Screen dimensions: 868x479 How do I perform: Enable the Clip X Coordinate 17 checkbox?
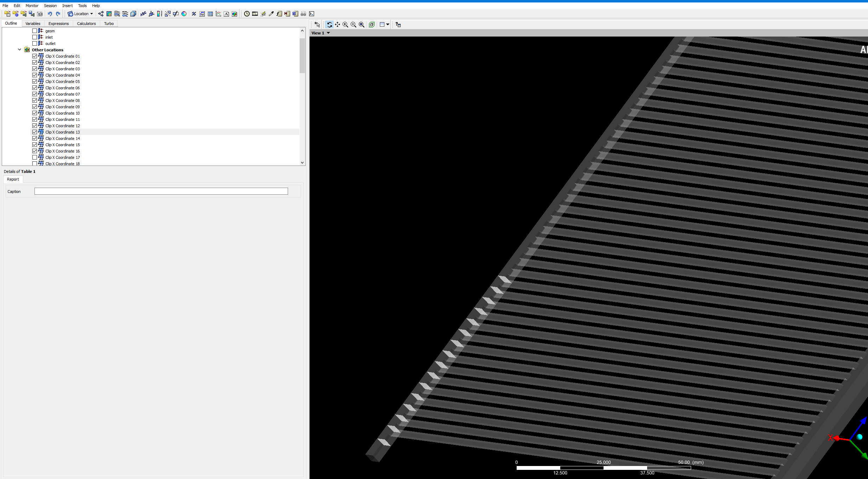coord(35,157)
